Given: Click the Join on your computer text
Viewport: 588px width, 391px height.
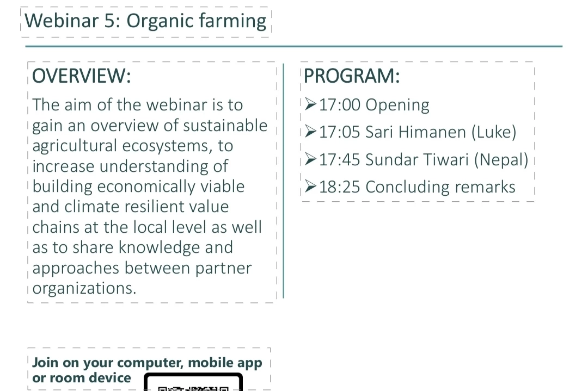Looking at the screenshot, I should point(147,363).
